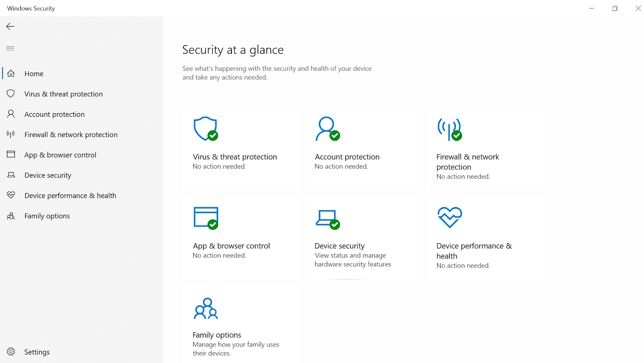Viewport: 644px width, 363px height.
Task: Select the Device security laptop icon
Action: pyautogui.click(x=327, y=218)
